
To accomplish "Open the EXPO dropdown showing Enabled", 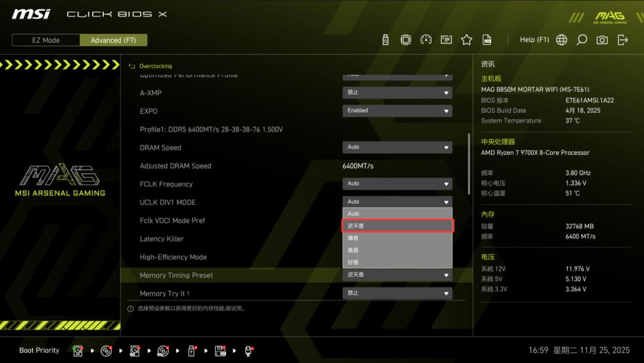I will click(x=397, y=110).
